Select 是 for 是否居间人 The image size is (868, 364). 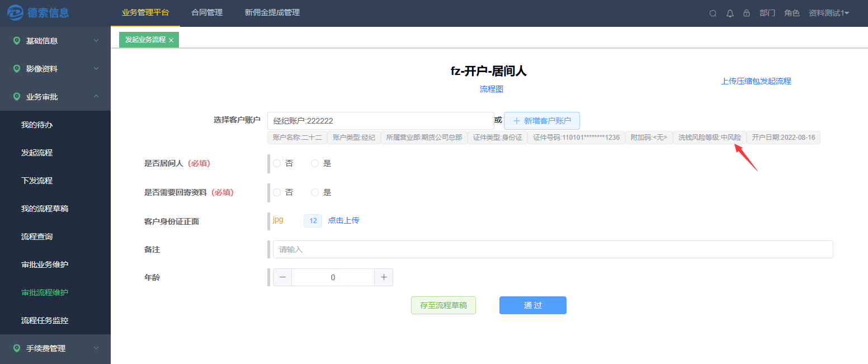[x=315, y=163]
